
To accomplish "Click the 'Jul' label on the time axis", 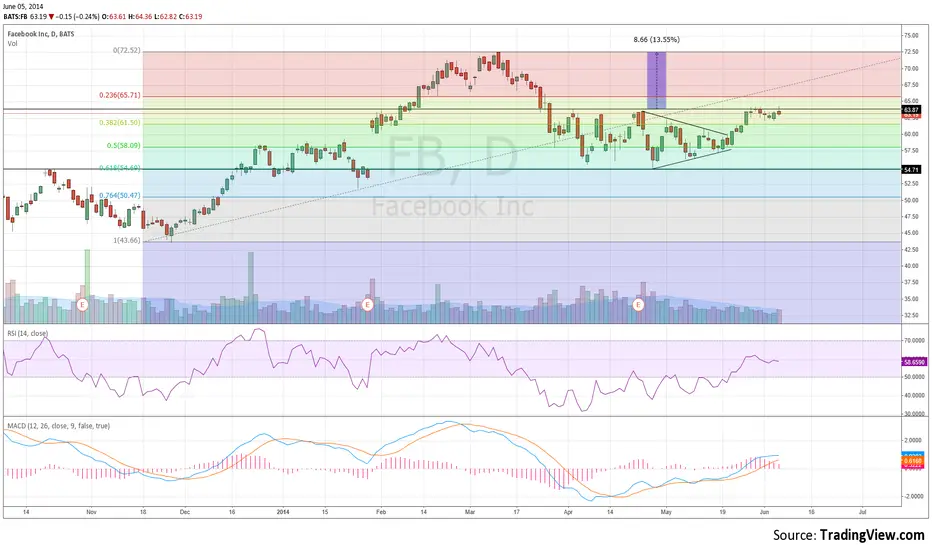I will [x=862, y=511].
